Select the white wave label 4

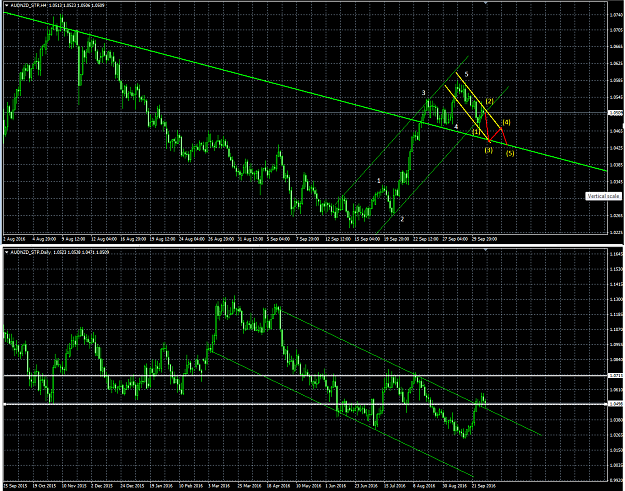click(x=456, y=127)
